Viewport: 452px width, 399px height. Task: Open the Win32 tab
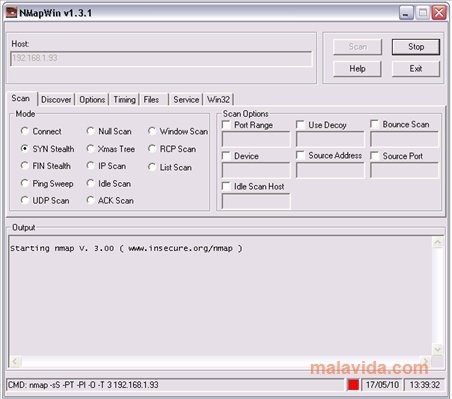point(218,100)
